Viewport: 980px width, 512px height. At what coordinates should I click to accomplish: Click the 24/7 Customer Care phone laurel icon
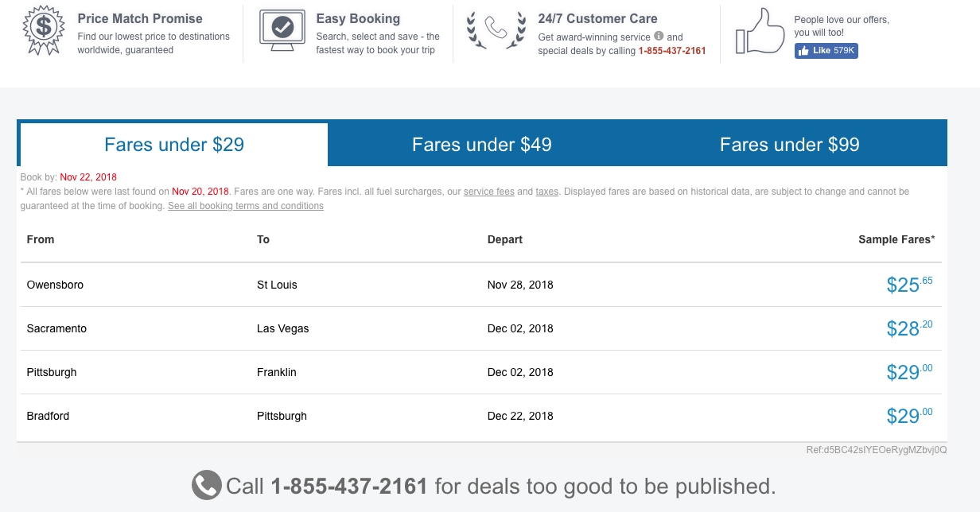tap(497, 29)
